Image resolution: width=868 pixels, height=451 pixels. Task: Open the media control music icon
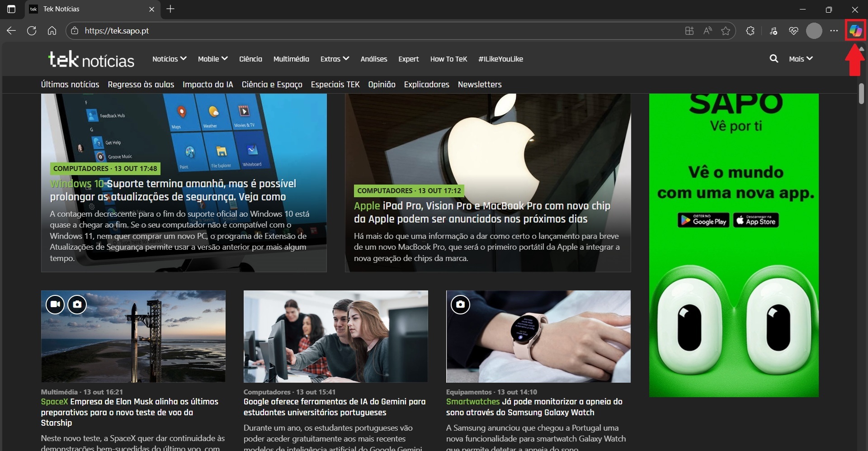tap(774, 31)
